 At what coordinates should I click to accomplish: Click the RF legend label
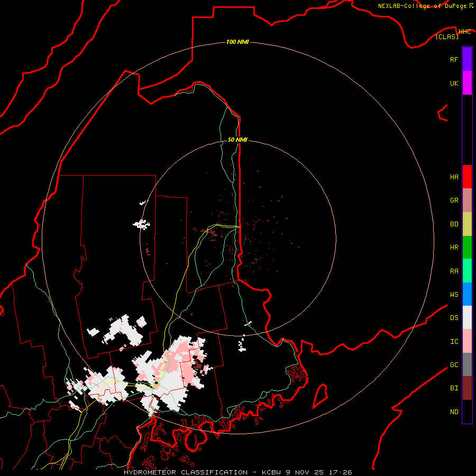click(x=454, y=59)
